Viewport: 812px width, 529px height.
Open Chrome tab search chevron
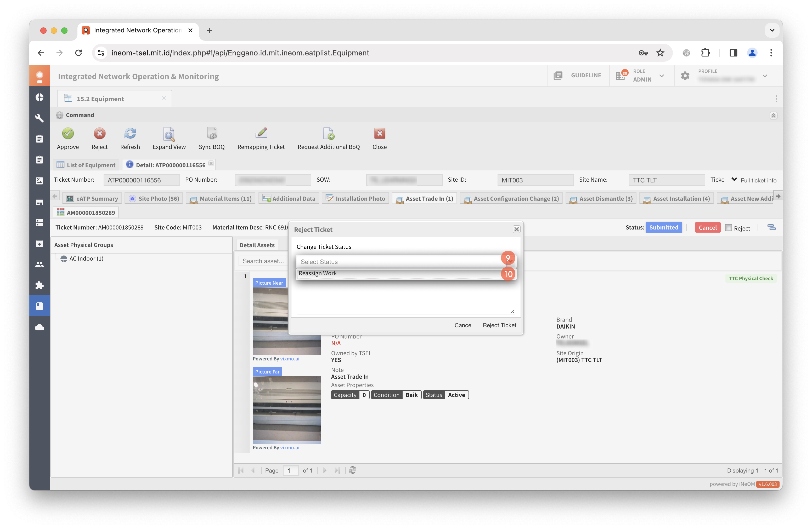772,30
